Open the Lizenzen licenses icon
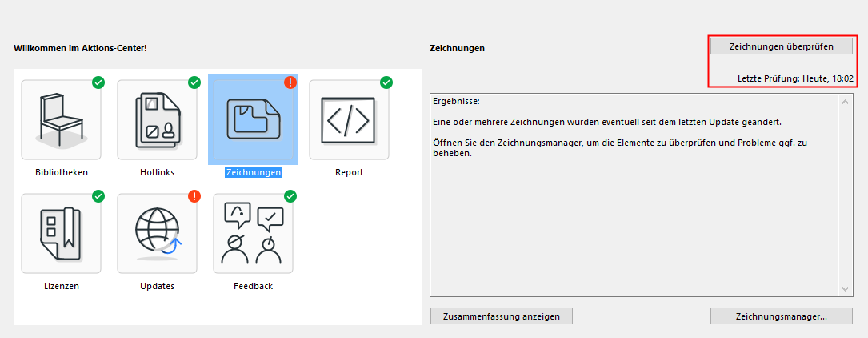Image resolution: width=868 pixels, height=338 pixels. click(62, 234)
